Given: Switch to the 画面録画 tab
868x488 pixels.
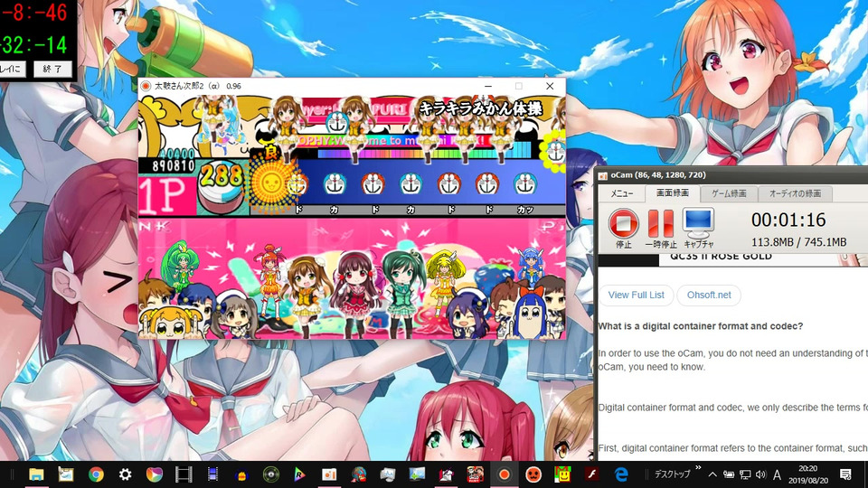Looking at the screenshot, I should [x=673, y=192].
